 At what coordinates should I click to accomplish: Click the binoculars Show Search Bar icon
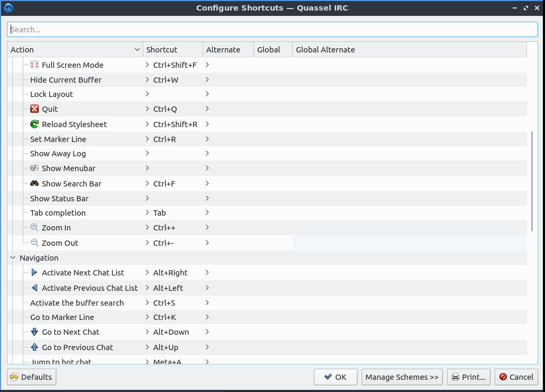[x=34, y=184]
